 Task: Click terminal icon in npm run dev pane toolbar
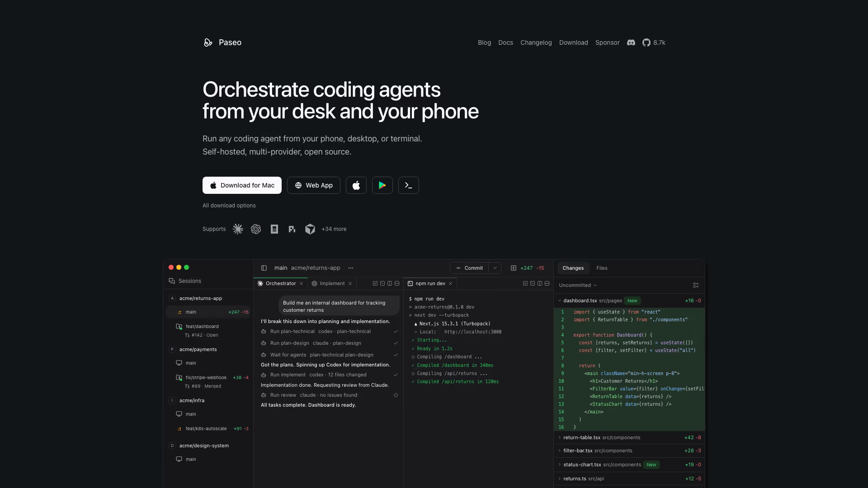[533, 283]
